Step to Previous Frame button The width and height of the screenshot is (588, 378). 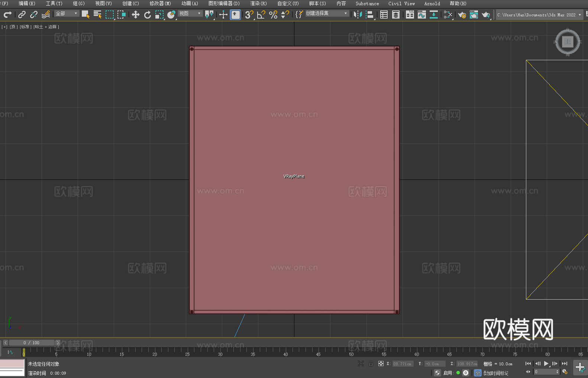[538, 364]
